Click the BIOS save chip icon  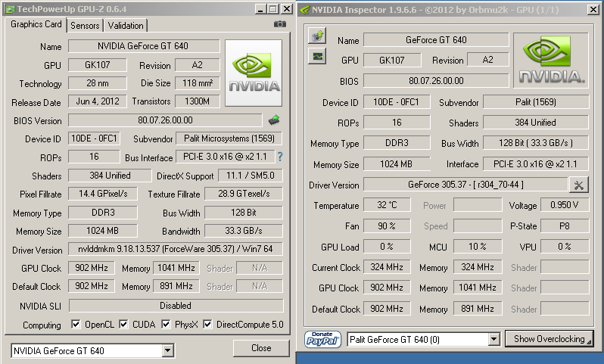[x=274, y=120]
